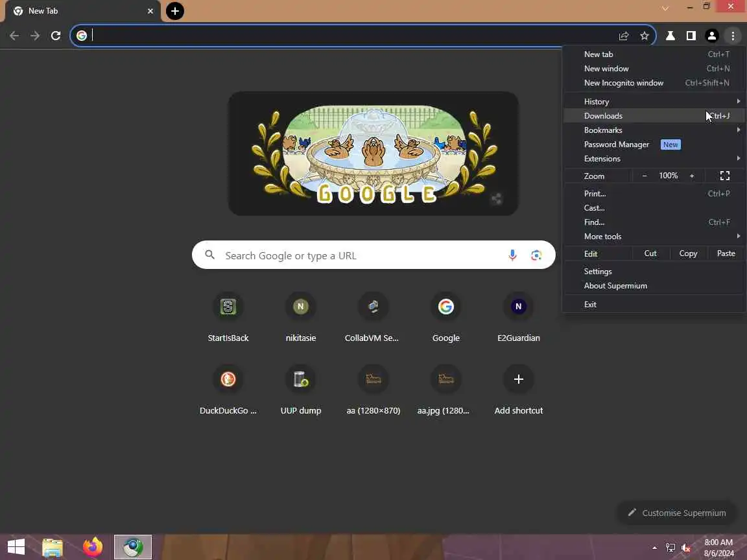
Task: Select Print... from the menu
Action: tap(654, 193)
